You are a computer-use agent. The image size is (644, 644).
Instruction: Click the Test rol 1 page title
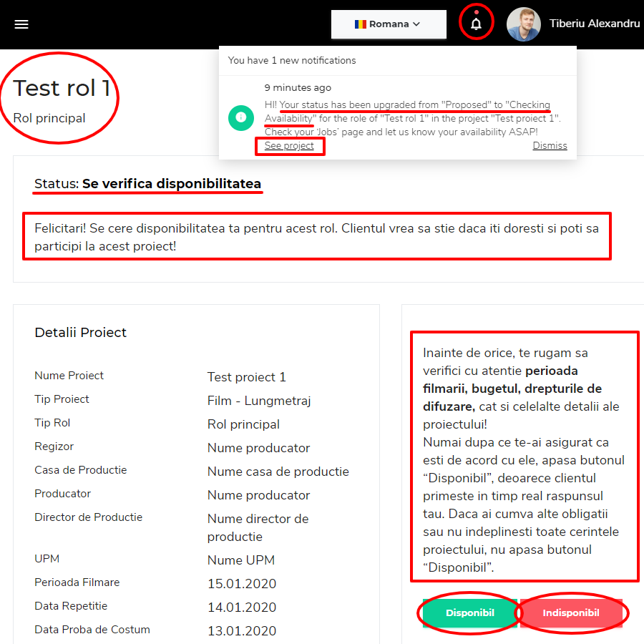click(x=62, y=88)
